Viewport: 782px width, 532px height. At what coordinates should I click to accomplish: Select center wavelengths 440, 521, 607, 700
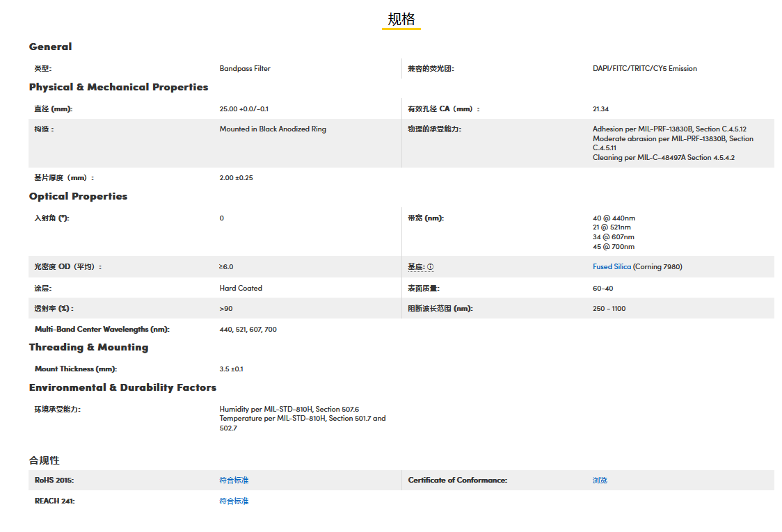248,329
